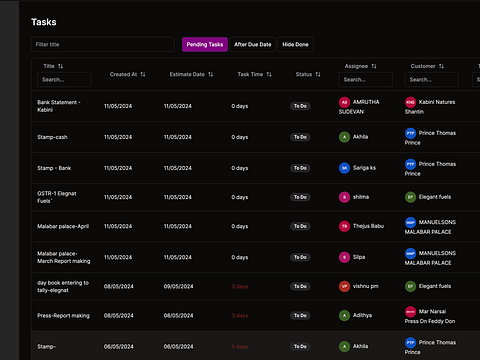
Task: Open the Malabar palace-April task row
Action: pyautogui.click(x=256, y=226)
